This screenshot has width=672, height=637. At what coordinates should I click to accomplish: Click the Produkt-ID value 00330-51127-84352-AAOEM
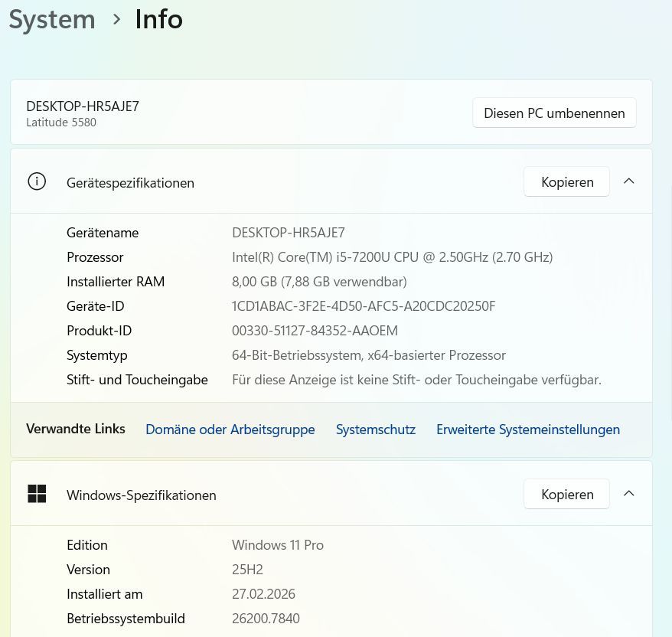(x=315, y=331)
